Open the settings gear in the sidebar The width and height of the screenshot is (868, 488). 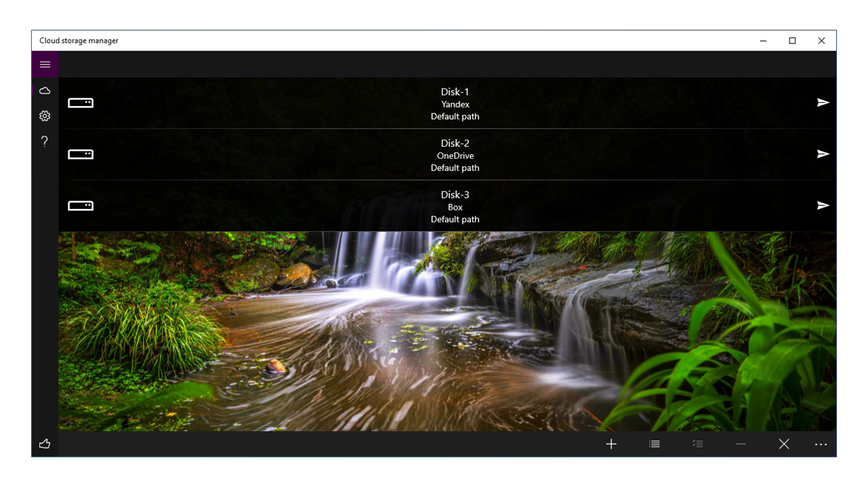44,115
